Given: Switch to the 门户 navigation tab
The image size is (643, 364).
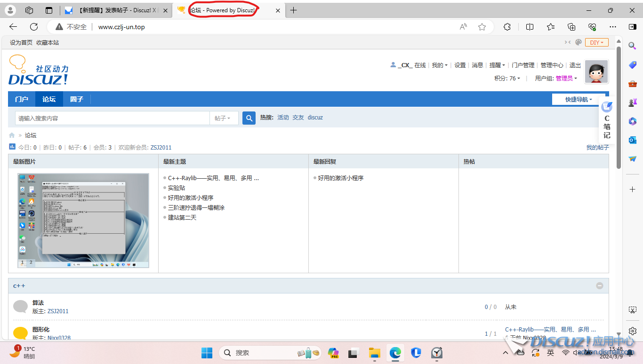Looking at the screenshot, I should [x=22, y=99].
